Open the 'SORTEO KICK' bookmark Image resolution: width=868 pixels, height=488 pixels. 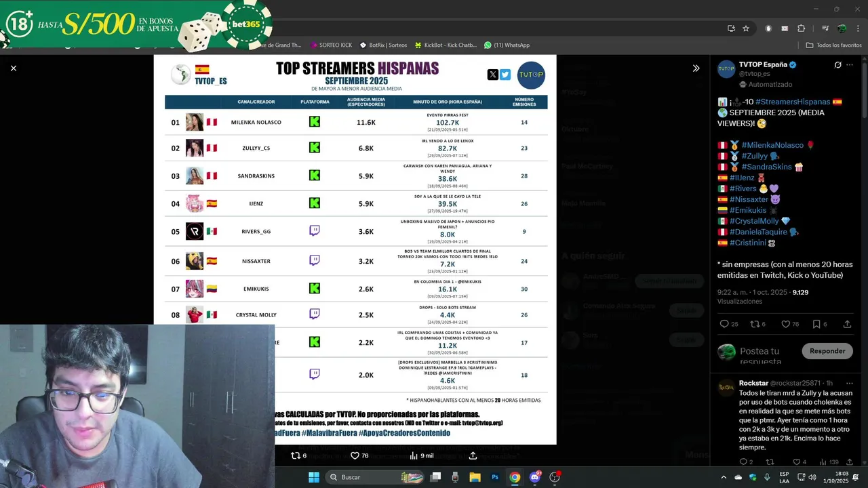coord(331,45)
